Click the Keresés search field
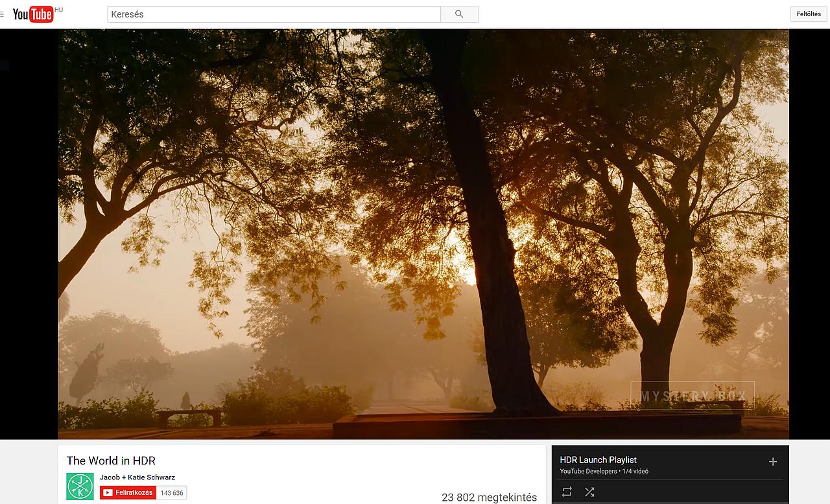This screenshot has width=830, height=504. [274, 14]
